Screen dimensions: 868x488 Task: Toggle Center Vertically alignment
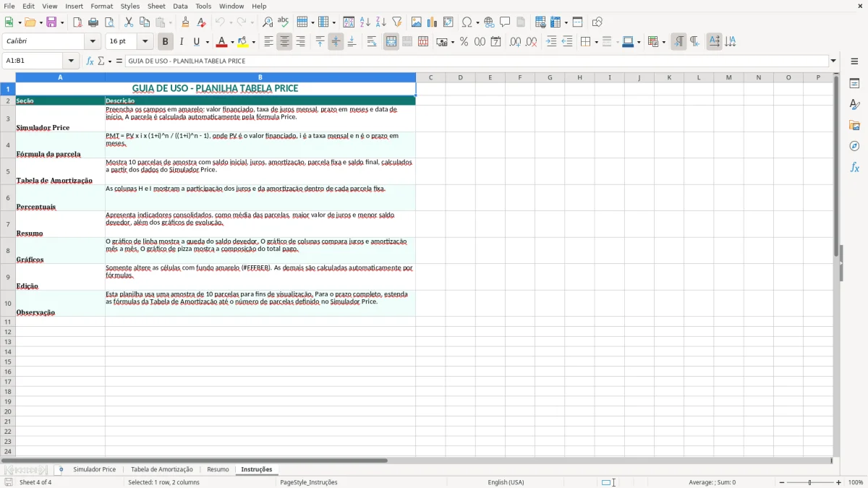pyautogui.click(x=336, y=42)
